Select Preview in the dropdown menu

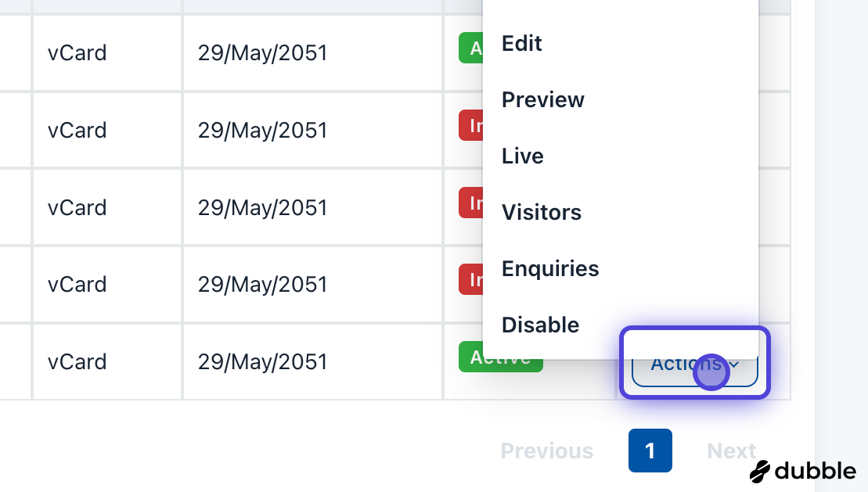tap(543, 100)
